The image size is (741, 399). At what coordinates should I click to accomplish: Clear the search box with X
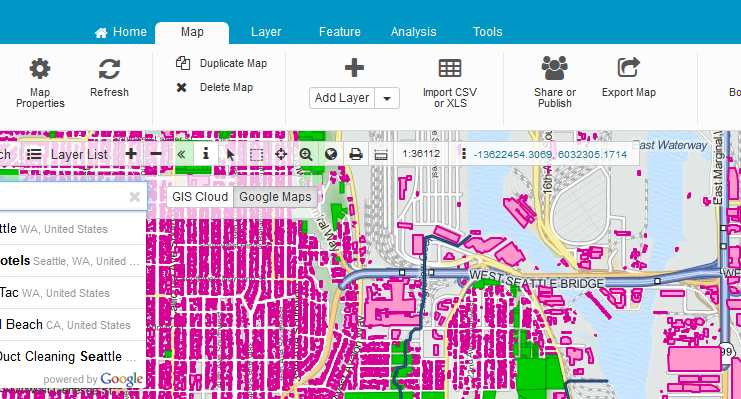[135, 197]
